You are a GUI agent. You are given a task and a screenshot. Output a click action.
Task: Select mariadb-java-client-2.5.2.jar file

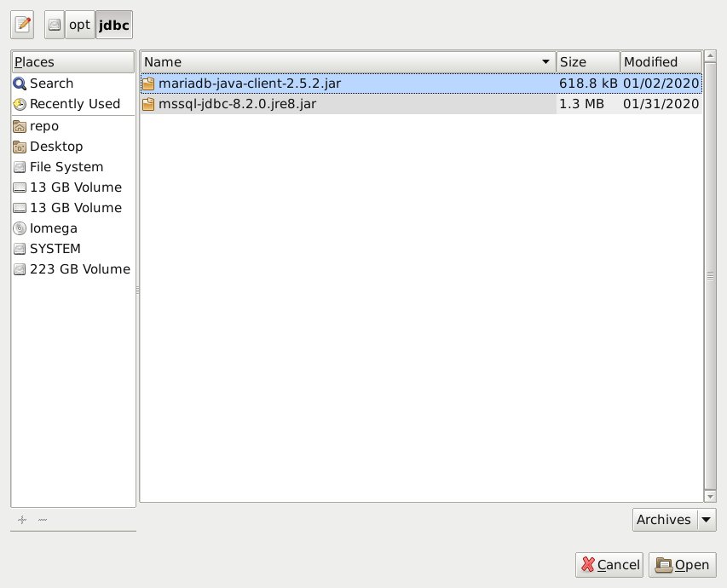[421, 84]
